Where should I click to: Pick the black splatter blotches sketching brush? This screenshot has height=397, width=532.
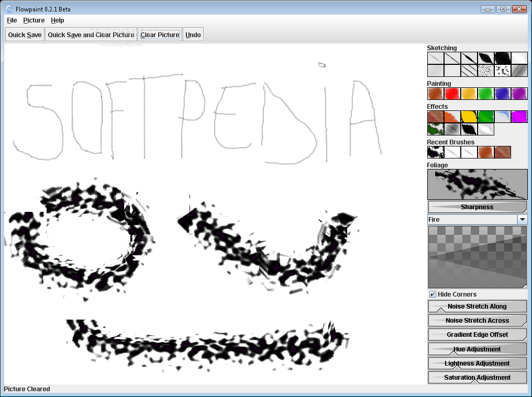coord(503,71)
